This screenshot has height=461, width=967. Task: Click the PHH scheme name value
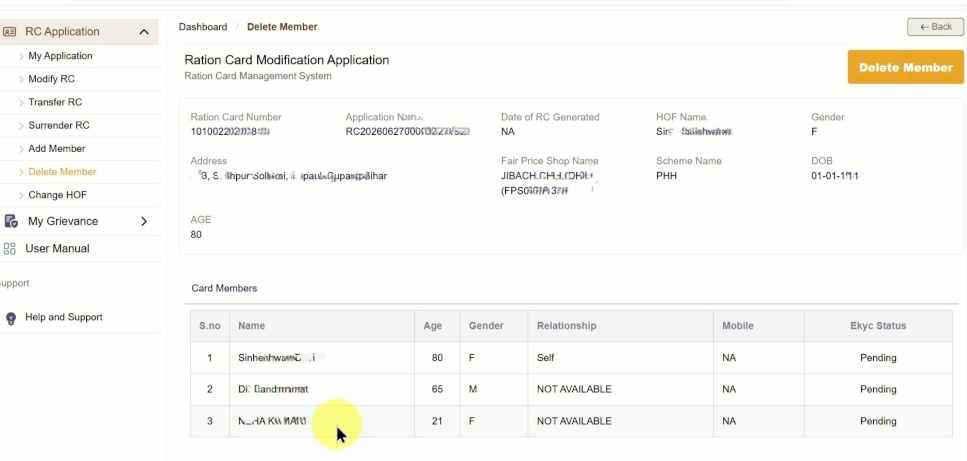click(x=667, y=176)
